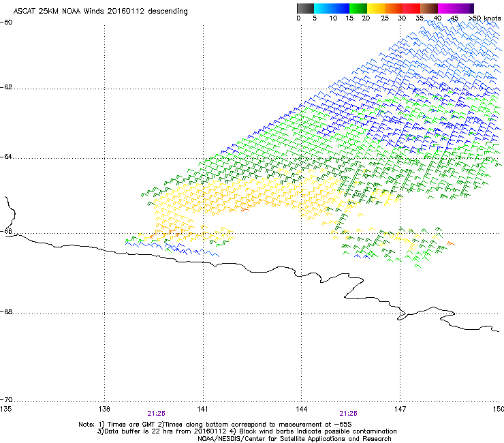Click the longitude label 147
The image size is (504, 443).
tap(400, 409)
